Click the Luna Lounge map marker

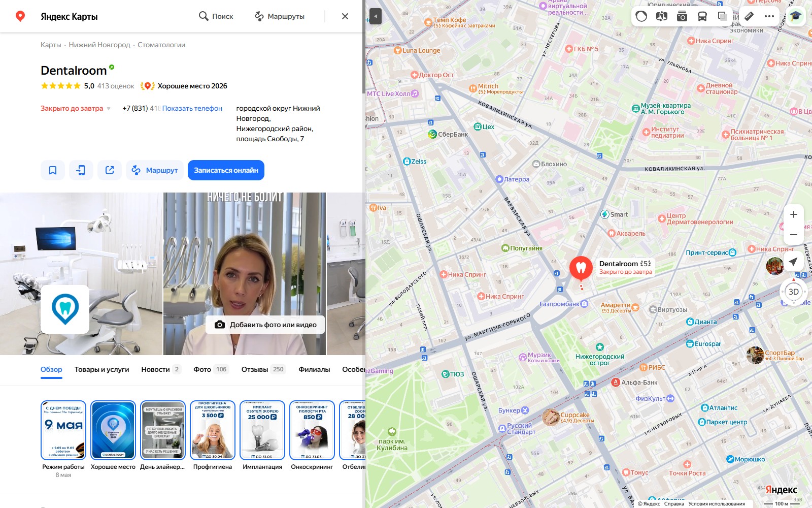pos(398,50)
